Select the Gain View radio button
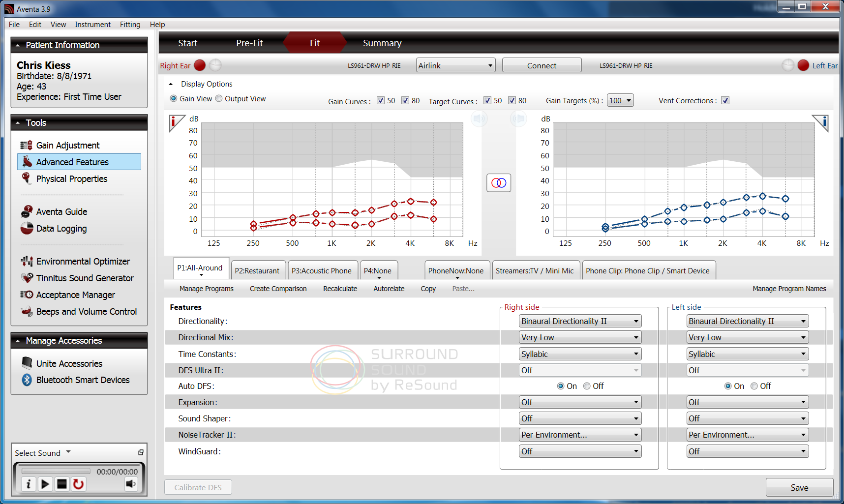Viewport: 844px width, 504px height. 174,98
